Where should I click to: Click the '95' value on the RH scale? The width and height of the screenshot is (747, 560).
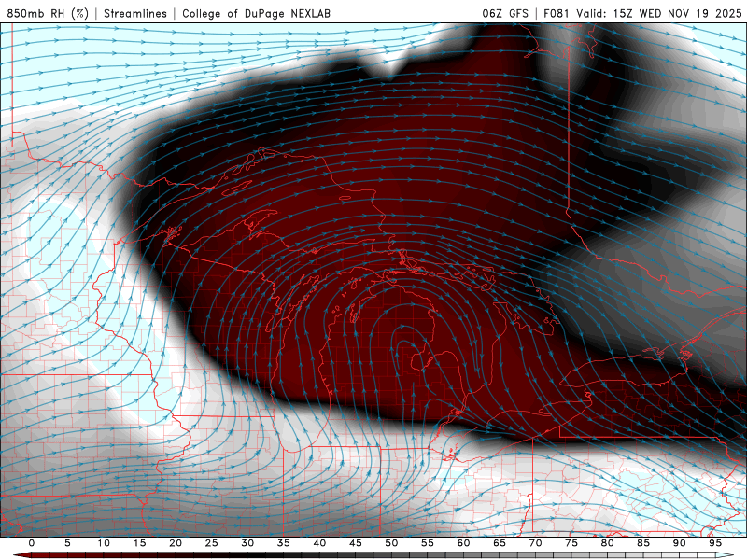tap(715, 543)
